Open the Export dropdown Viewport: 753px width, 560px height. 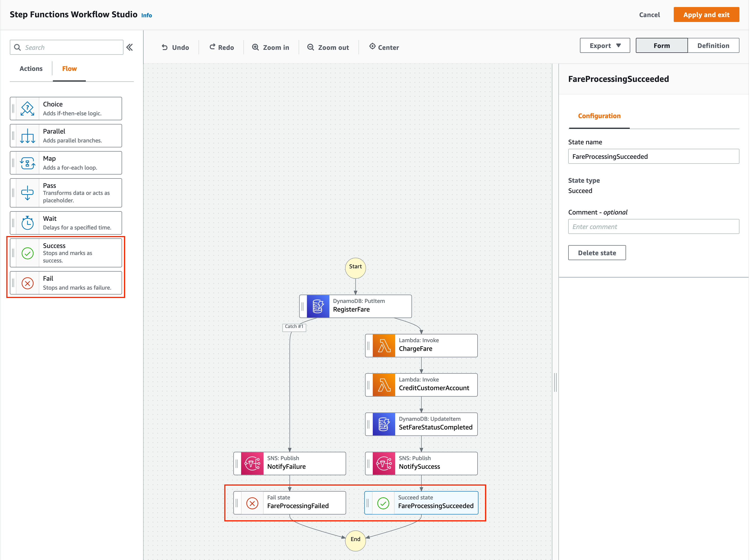605,45
